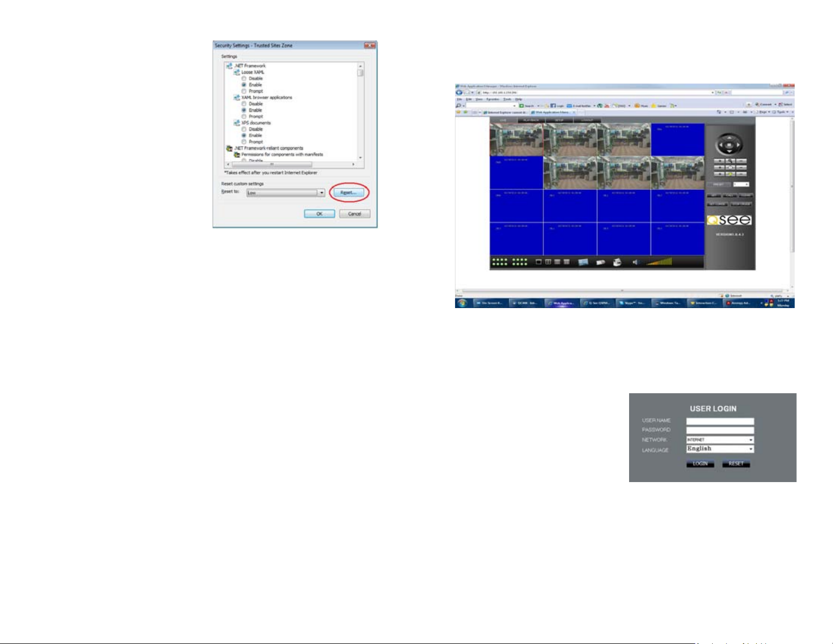The height and width of the screenshot is (644, 833).
Task: Click the Q-See logo in side panel
Action: point(729,220)
